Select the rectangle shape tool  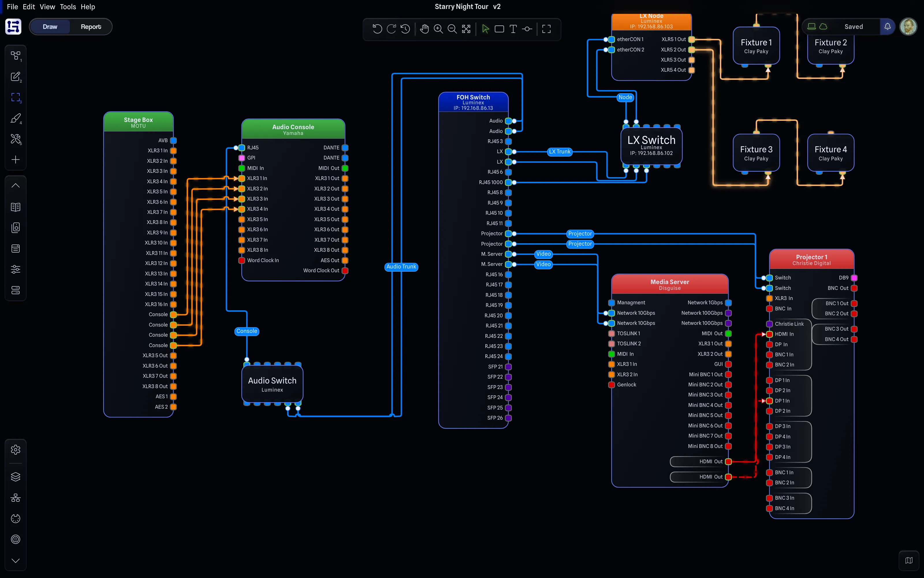click(x=499, y=29)
